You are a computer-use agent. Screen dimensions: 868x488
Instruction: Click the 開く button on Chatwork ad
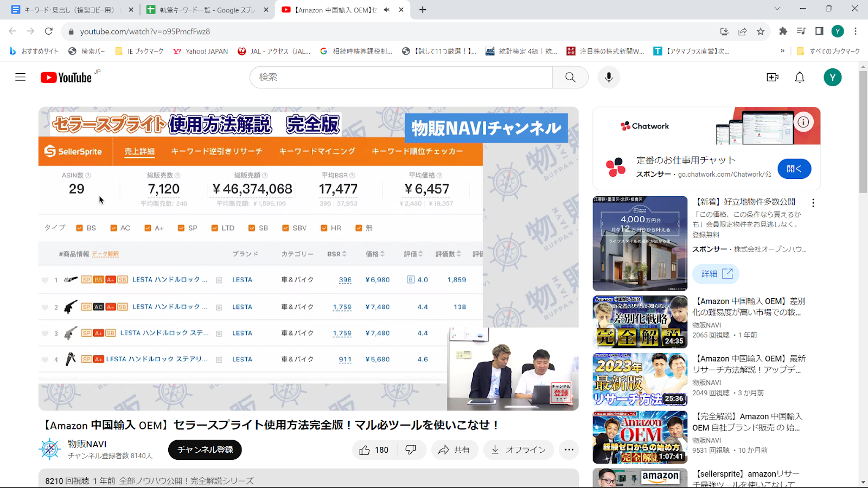point(794,169)
